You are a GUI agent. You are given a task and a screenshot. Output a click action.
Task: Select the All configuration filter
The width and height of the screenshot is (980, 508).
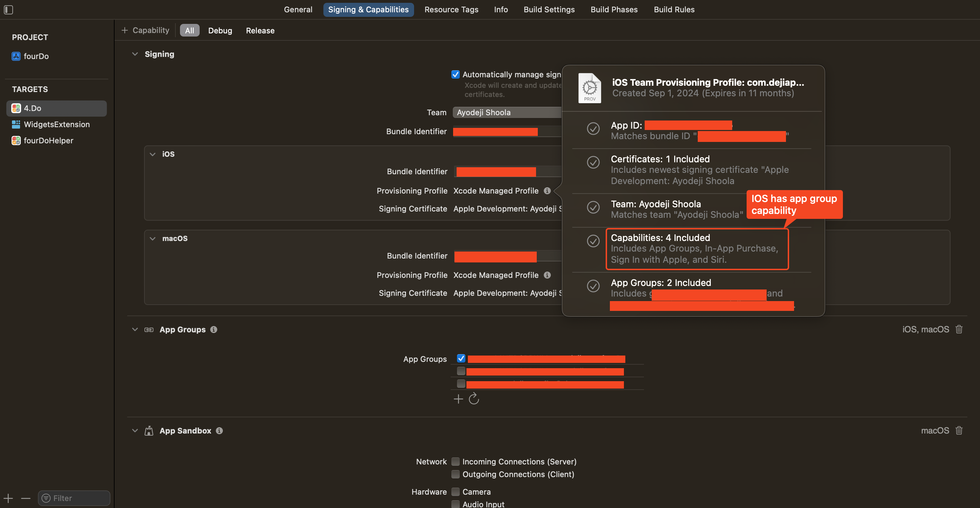pos(189,31)
